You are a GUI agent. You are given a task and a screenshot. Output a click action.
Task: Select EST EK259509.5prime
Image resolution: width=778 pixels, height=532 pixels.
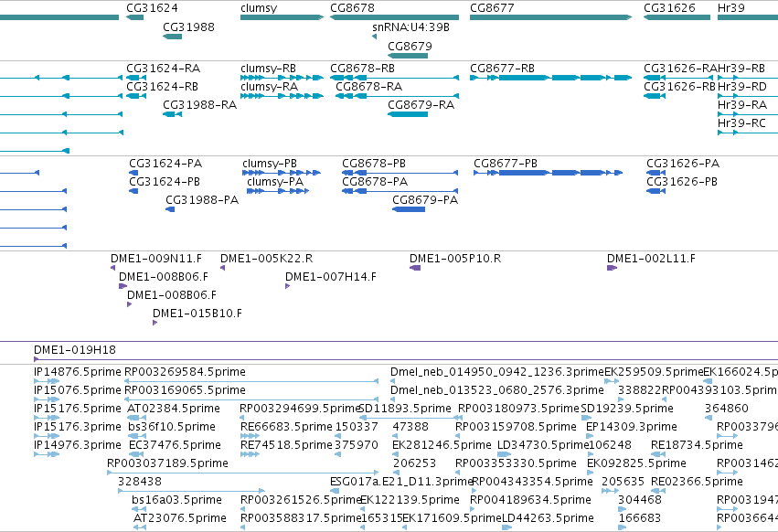(612, 381)
